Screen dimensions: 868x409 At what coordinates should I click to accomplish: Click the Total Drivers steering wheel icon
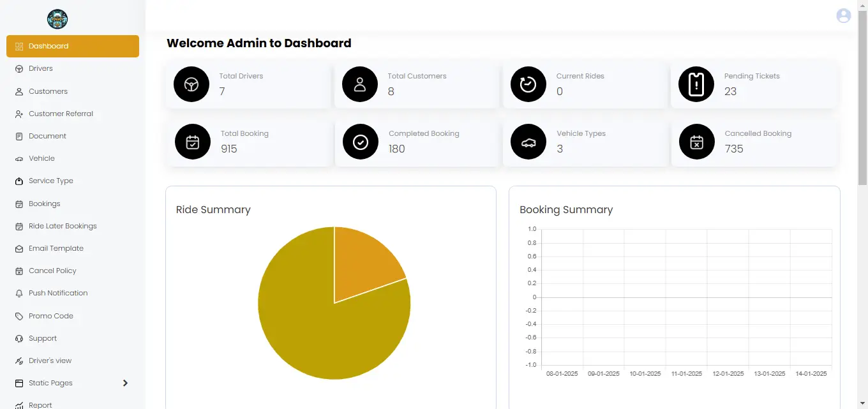[191, 84]
